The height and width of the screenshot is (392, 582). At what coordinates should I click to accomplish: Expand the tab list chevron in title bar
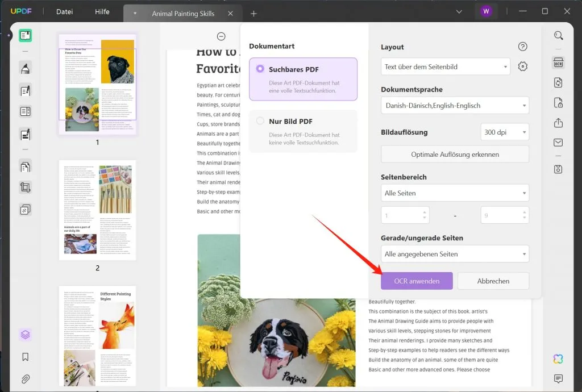coord(459,12)
